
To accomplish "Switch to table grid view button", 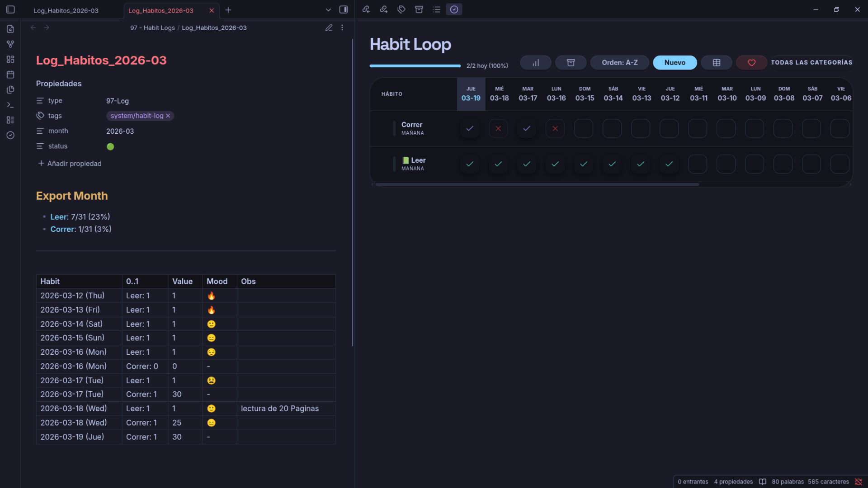I will tap(717, 63).
